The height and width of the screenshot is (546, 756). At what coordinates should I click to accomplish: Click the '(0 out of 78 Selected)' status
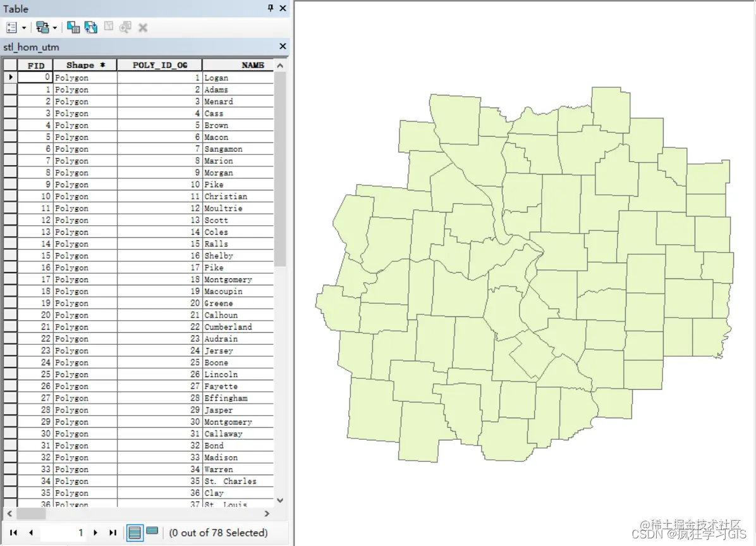pos(219,533)
